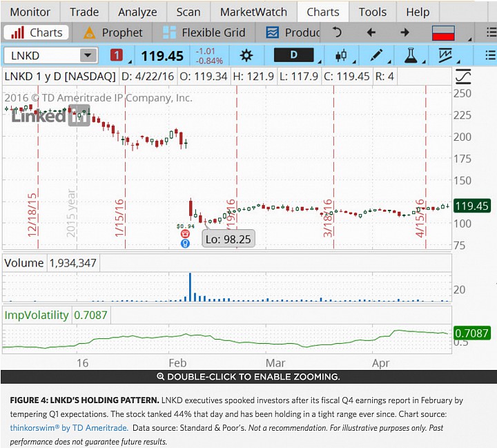This screenshot has height=448, width=497.
Task: Click the Lo: 98.25 price bubble
Action: (228, 239)
